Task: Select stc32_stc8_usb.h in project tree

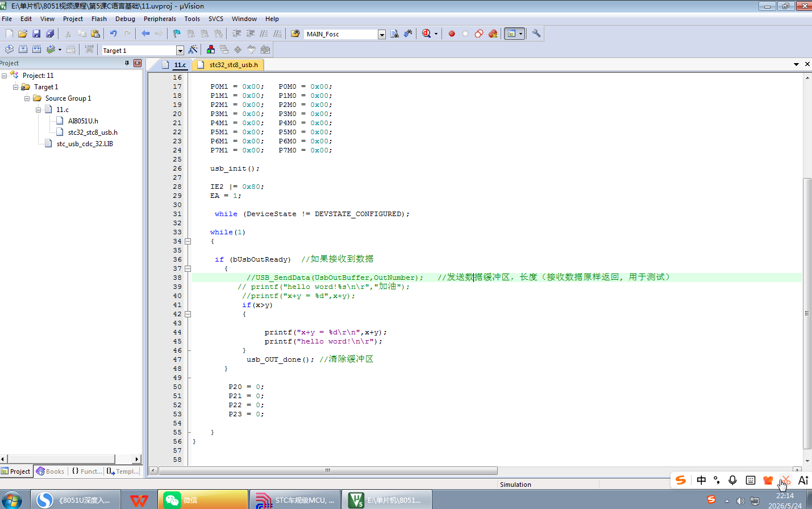Action: (x=93, y=133)
